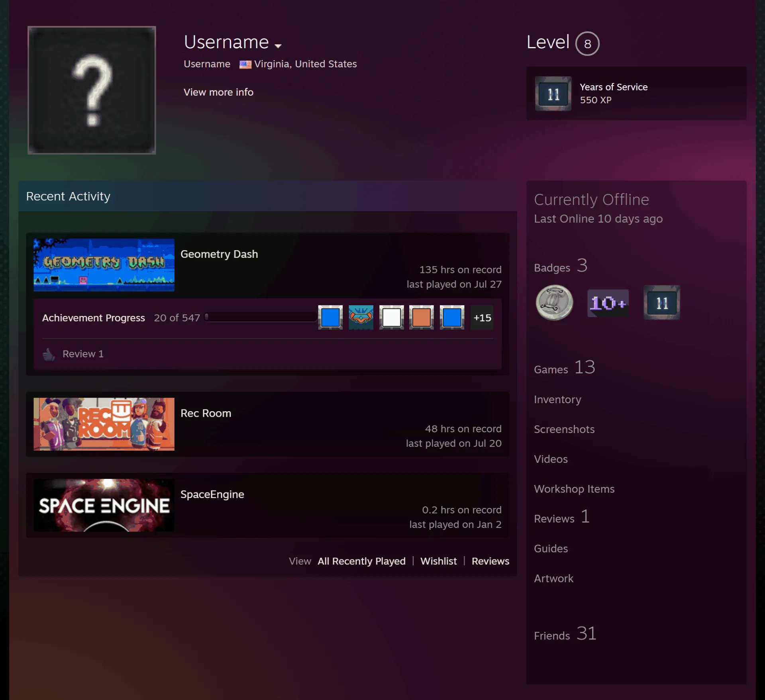The height and width of the screenshot is (700, 765).
Task: Open the Games 13 list
Action: coord(565,367)
